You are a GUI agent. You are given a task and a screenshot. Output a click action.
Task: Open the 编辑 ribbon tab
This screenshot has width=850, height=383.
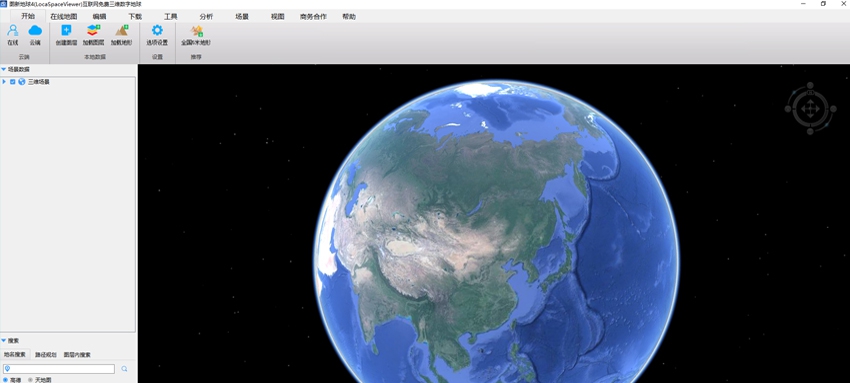pos(100,16)
